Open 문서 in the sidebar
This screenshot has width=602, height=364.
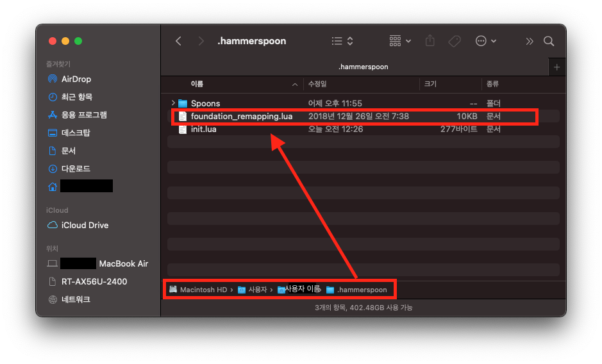click(69, 151)
